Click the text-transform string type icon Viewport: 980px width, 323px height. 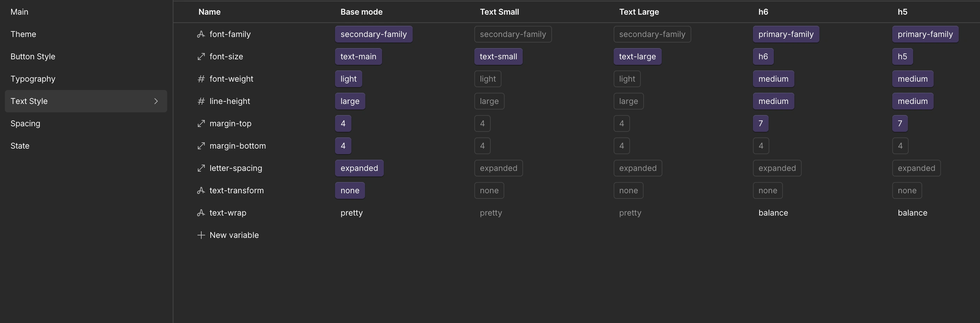pos(201,190)
